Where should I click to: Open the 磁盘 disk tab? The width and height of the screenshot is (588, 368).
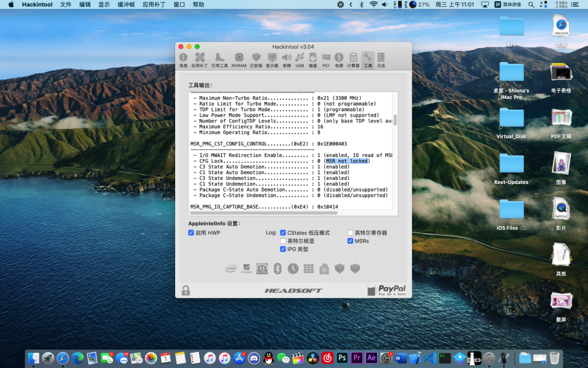[x=313, y=60]
